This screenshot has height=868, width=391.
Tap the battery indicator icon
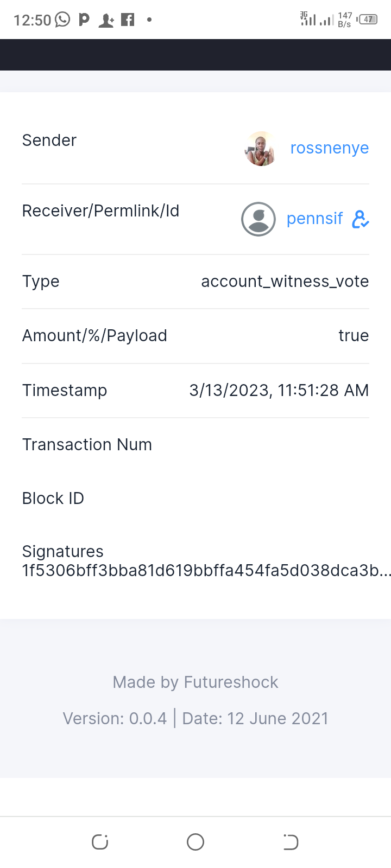pyautogui.click(x=368, y=20)
